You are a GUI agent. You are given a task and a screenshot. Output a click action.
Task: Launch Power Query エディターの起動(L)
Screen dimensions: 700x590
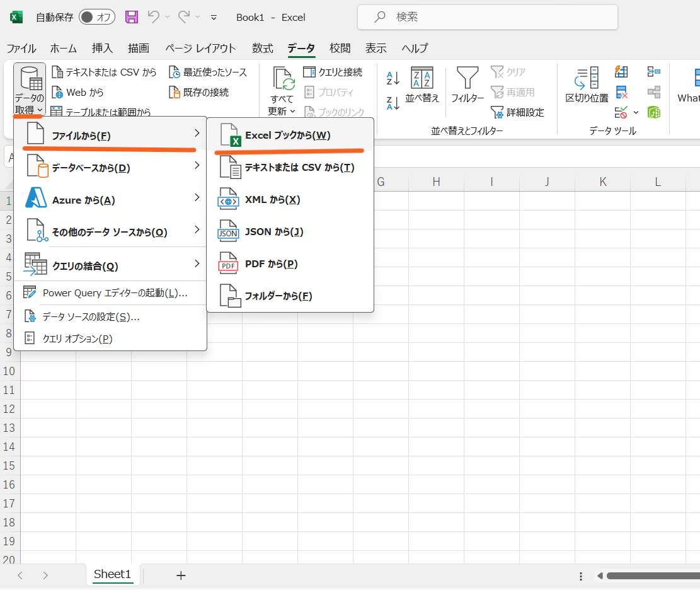(111, 293)
